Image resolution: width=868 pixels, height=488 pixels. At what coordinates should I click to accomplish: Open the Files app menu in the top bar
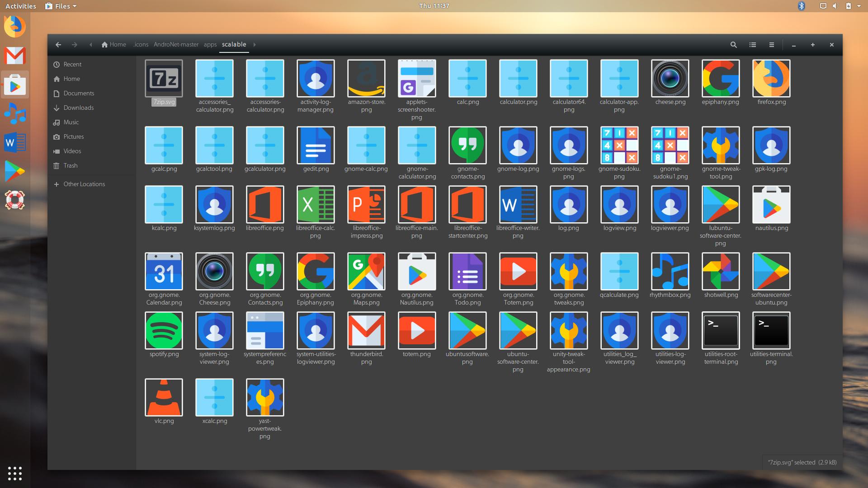click(x=61, y=6)
